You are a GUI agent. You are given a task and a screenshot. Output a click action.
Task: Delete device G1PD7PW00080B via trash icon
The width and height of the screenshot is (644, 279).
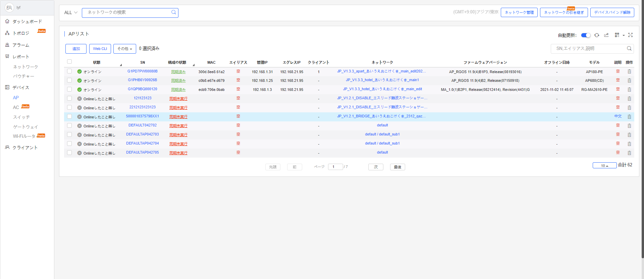pyautogui.click(x=629, y=71)
